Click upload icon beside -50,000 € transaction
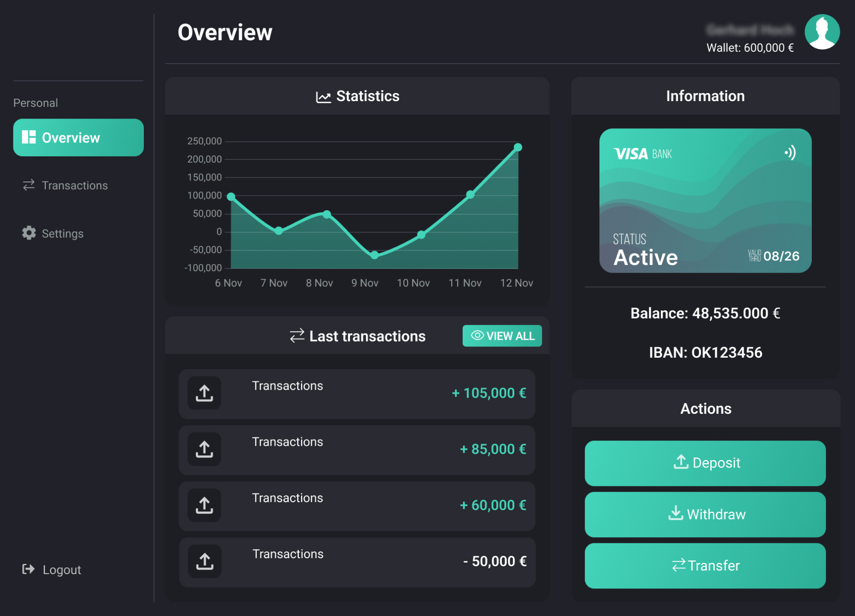The height and width of the screenshot is (616, 855). [204, 561]
